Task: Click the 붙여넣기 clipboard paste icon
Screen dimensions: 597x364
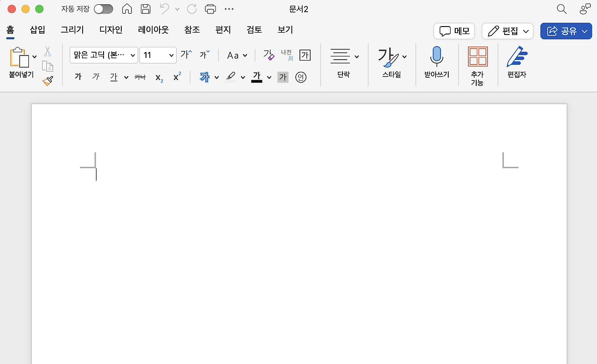Action: tap(19, 57)
